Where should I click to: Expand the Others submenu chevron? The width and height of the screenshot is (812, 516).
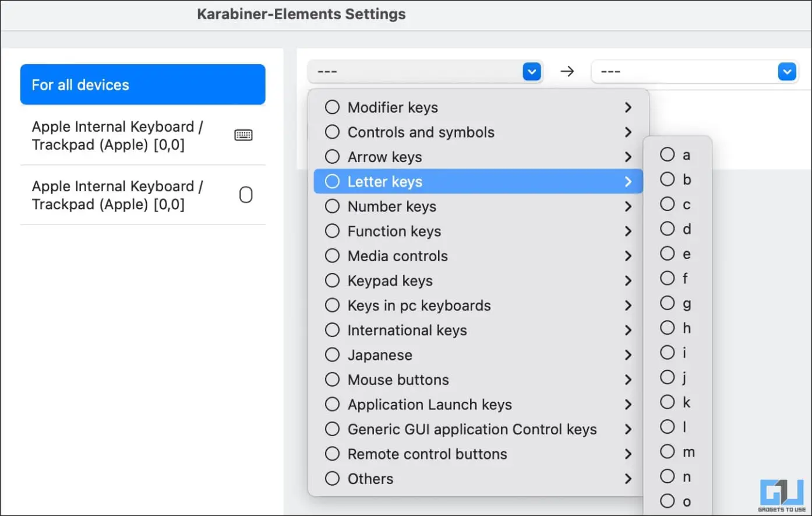tap(628, 479)
